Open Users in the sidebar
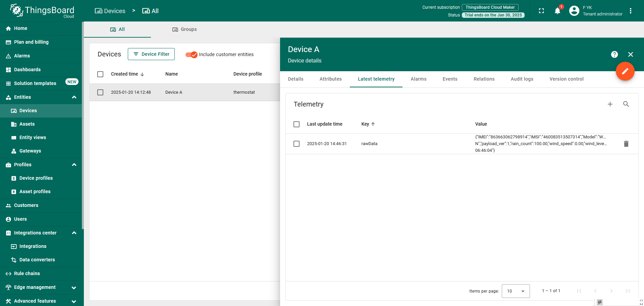644x306 pixels. coord(41,219)
